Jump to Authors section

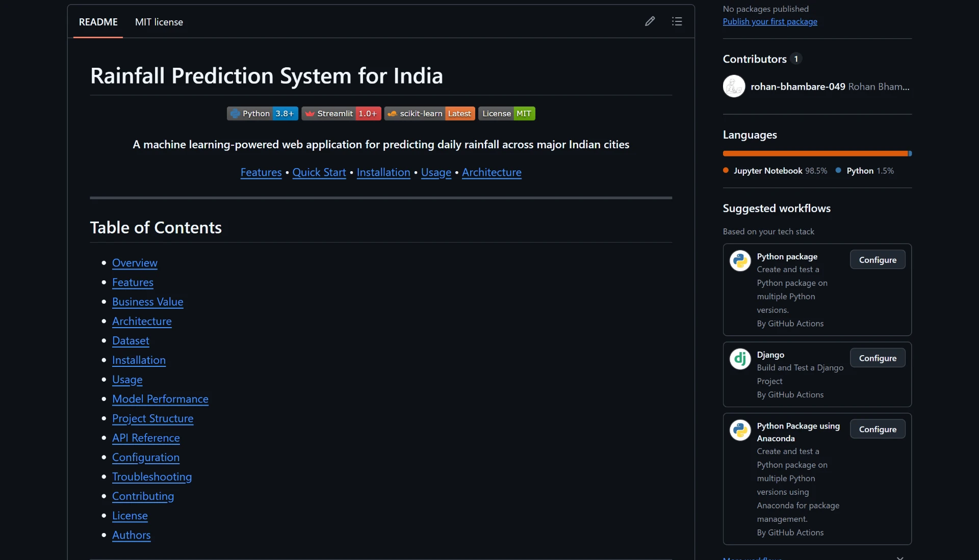click(131, 535)
